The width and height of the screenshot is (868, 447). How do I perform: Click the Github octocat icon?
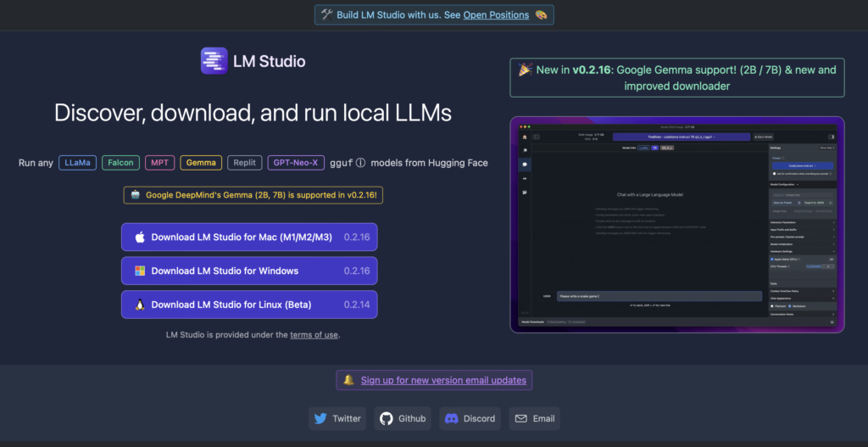(387, 419)
